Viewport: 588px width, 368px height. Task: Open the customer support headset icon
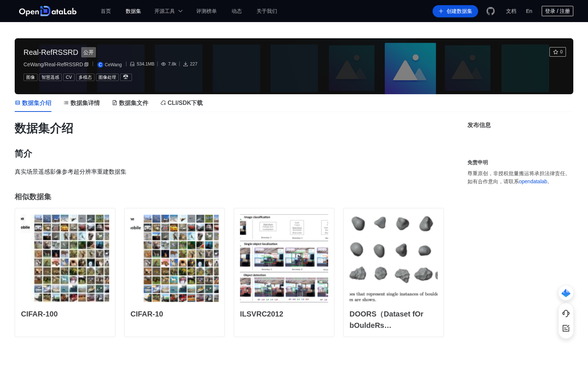pos(566,313)
